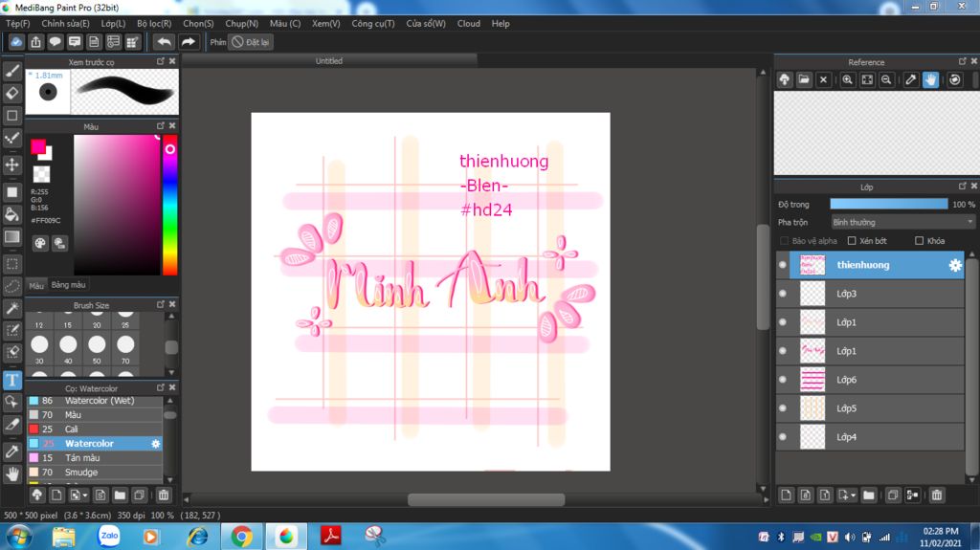The image size is (980, 550).
Task: Open the Cloud menu
Action: pos(469,23)
